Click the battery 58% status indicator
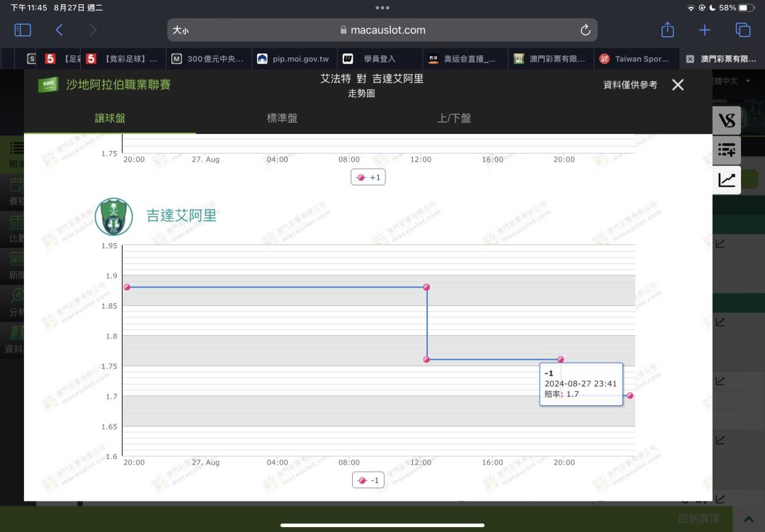The width and height of the screenshot is (765, 532). click(x=736, y=8)
